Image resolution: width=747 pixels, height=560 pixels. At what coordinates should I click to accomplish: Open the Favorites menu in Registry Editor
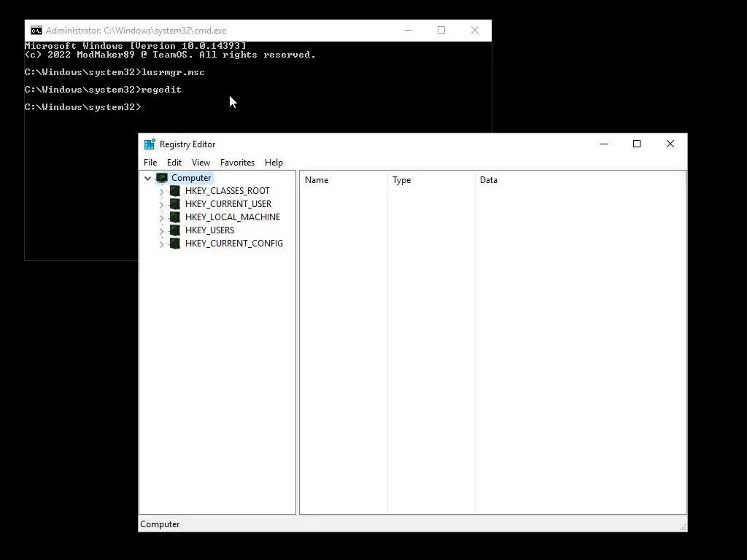pyautogui.click(x=237, y=163)
